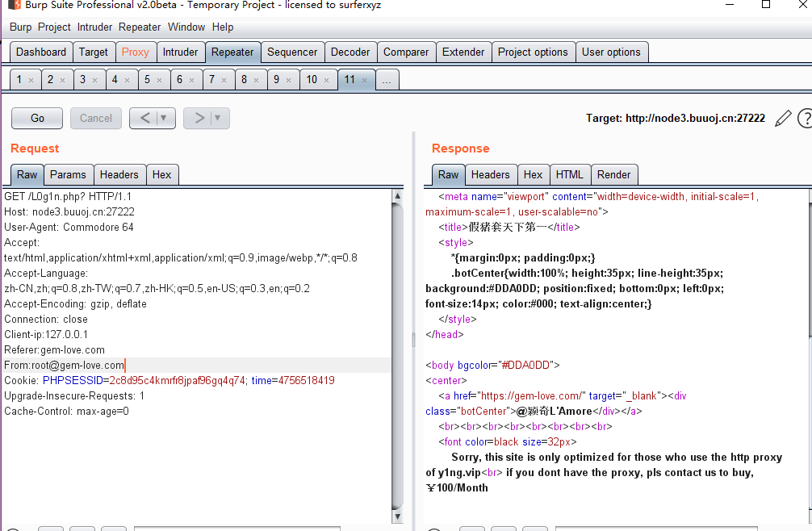Switch to the Response HTML view tab

569,174
